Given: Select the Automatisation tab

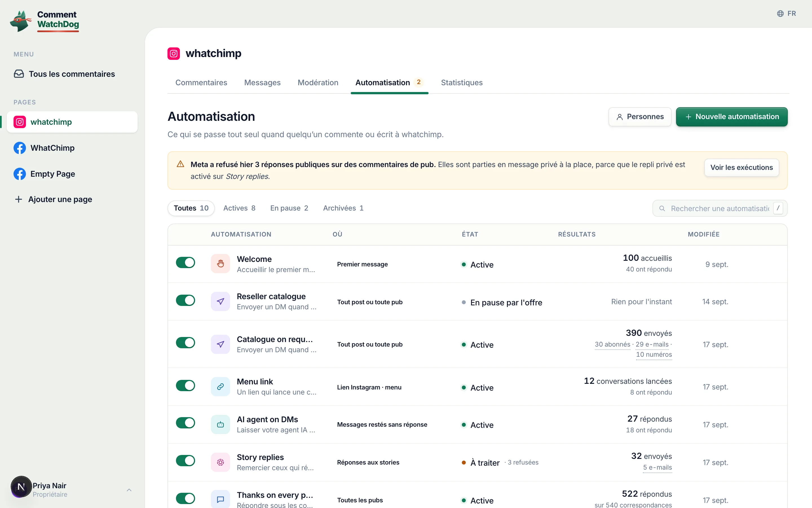Looking at the screenshot, I should [x=389, y=83].
